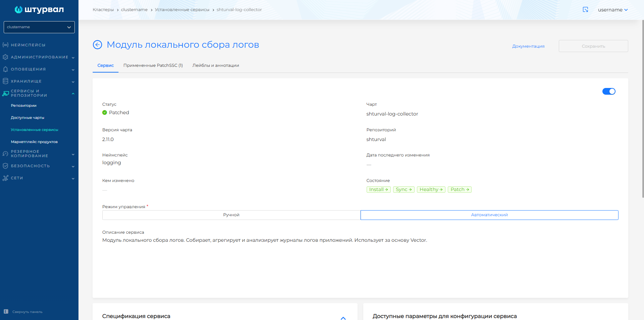The width and height of the screenshot is (644, 320).
Task: Switch to Примененные PatchSSC tab
Action: [153, 65]
